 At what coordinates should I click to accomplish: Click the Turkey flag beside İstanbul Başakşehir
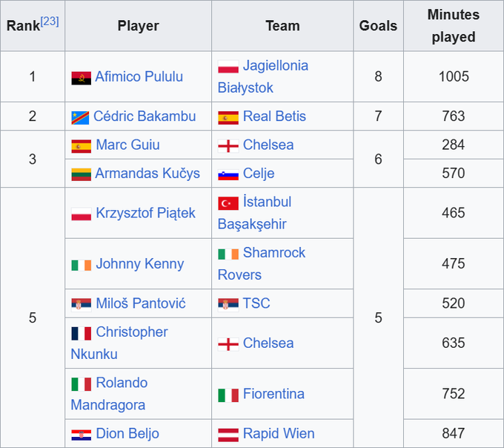pyautogui.click(x=228, y=202)
